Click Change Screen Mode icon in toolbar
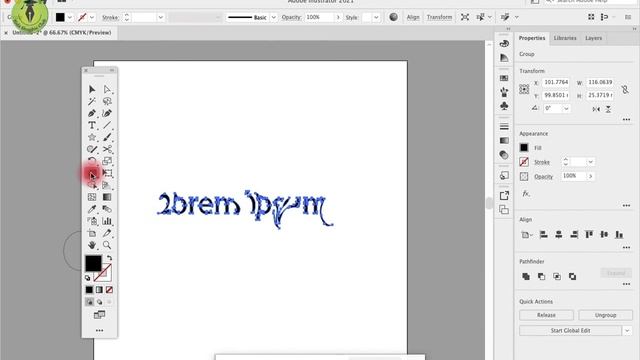The width and height of the screenshot is (640, 360). (99, 315)
